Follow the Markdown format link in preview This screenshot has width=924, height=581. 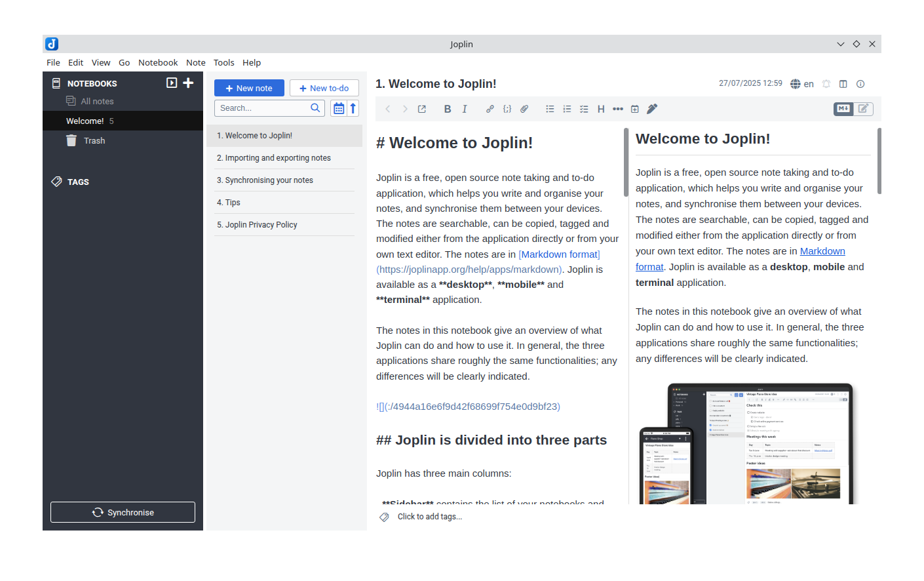pos(822,251)
